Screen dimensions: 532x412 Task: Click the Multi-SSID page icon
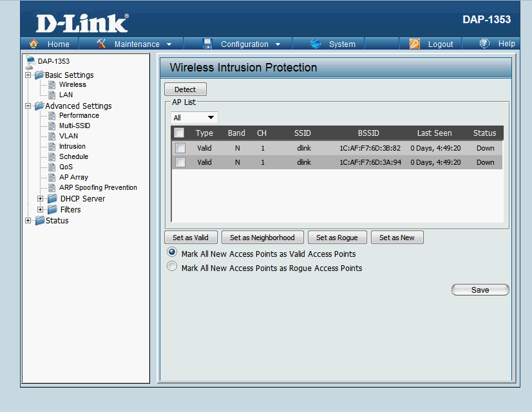(x=52, y=126)
